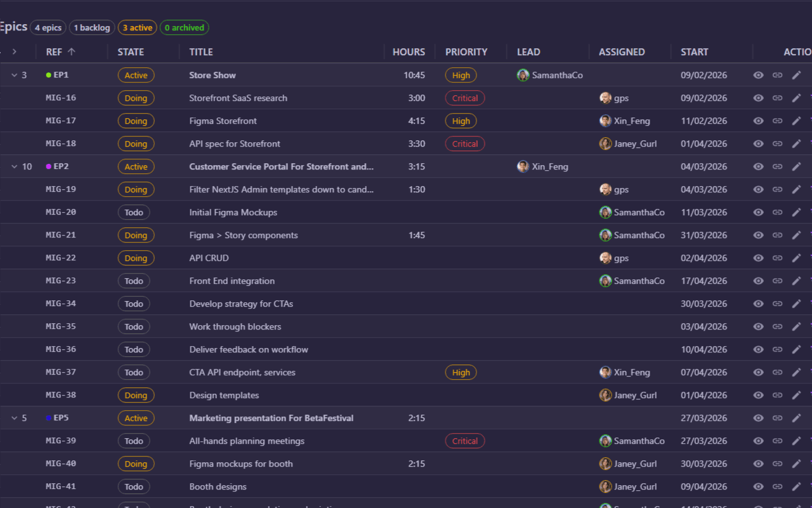This screenshot has height=508, width=812.
Task: Open the edit icon on Figma mockups for booth
Action: point(797,464)
